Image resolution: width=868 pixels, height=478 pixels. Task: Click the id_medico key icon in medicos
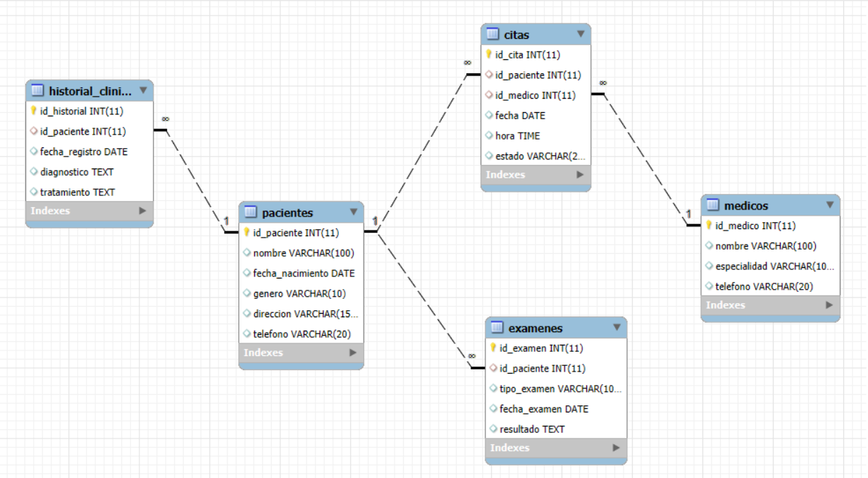pyautogui.click(x=709, y=226)
